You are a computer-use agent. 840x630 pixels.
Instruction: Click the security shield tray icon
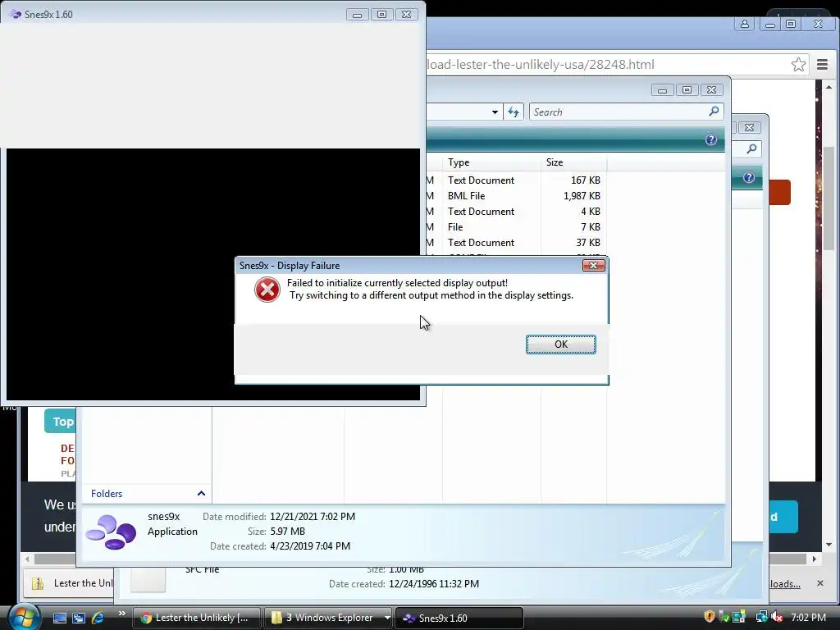(709, 617)
